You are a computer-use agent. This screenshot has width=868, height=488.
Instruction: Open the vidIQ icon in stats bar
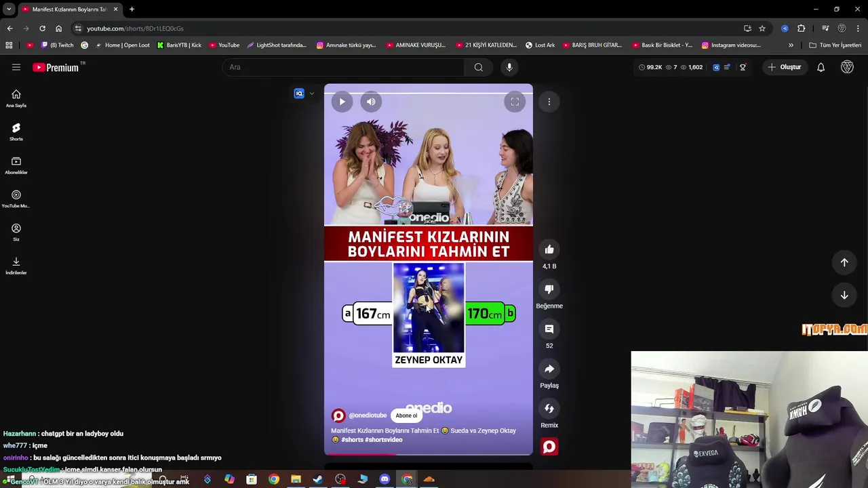coord(716,67)
